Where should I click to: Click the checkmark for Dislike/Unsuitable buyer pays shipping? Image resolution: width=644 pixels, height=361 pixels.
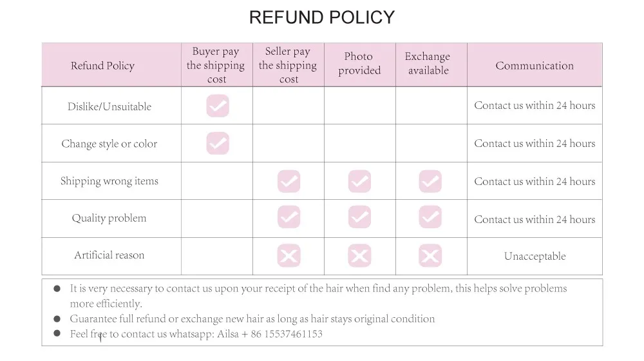218,106
